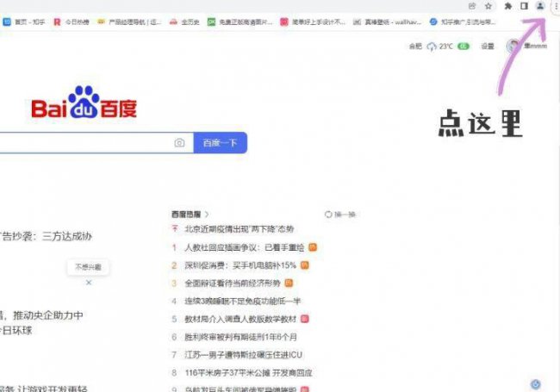The image size is (560, 392).
Task: Open the 今日热榜 bookmark
Action: click(x=71, y=22)
